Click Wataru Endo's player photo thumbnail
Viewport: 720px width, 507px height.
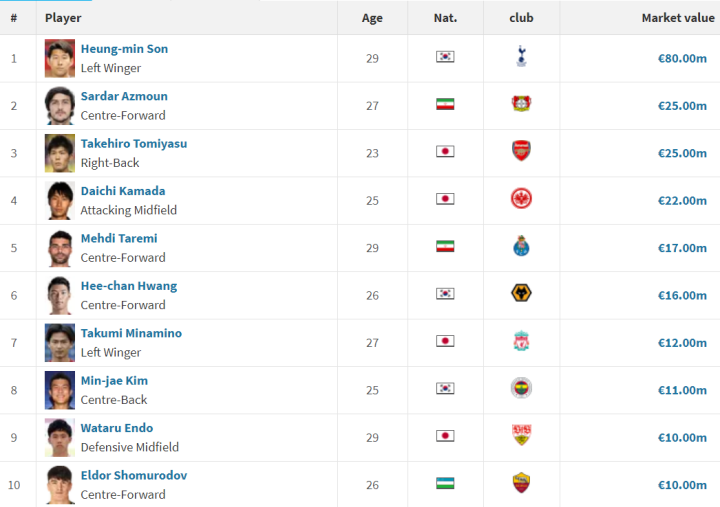click(60, 437)
